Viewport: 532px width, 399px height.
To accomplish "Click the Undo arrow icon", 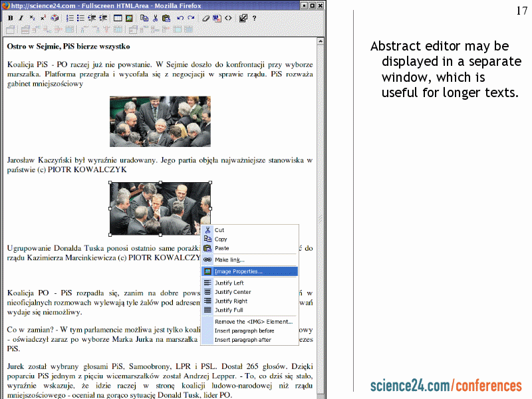I will tap(180, 18).
